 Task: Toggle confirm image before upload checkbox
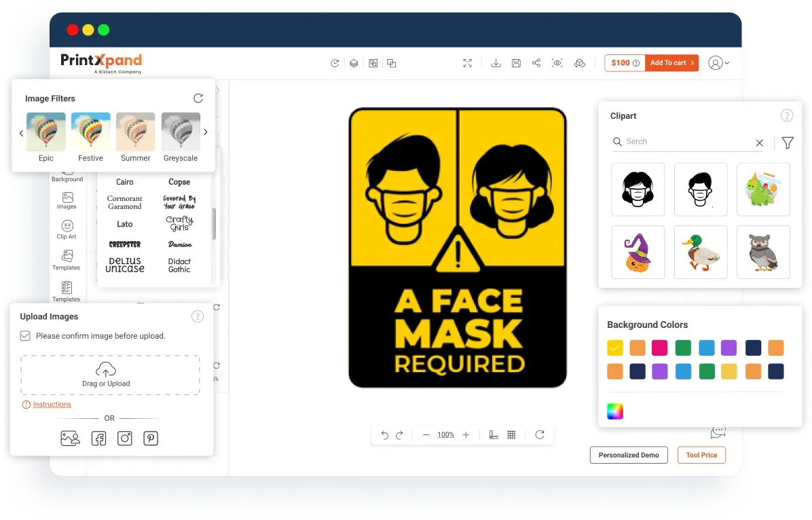point(25,335)
